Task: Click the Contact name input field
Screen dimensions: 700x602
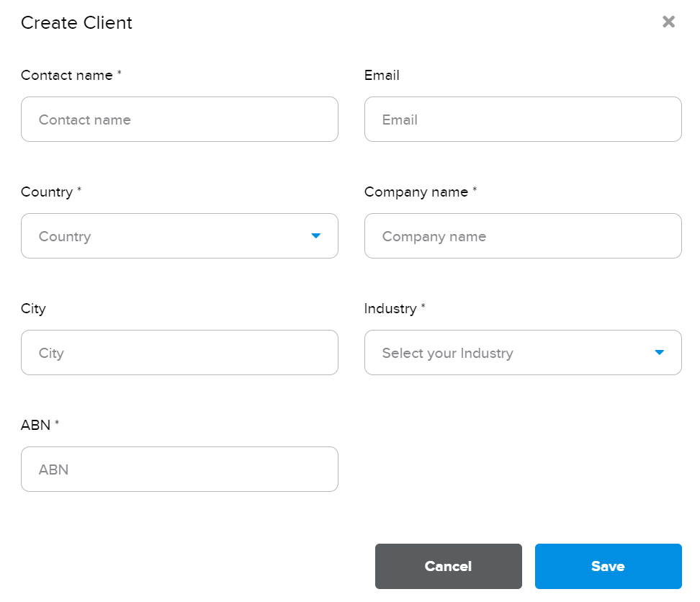Action: (x=179, y=119)
